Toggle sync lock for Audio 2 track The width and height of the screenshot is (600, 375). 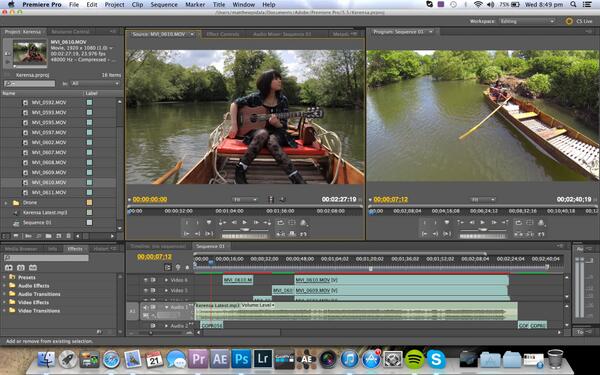(x=153, y=326)
